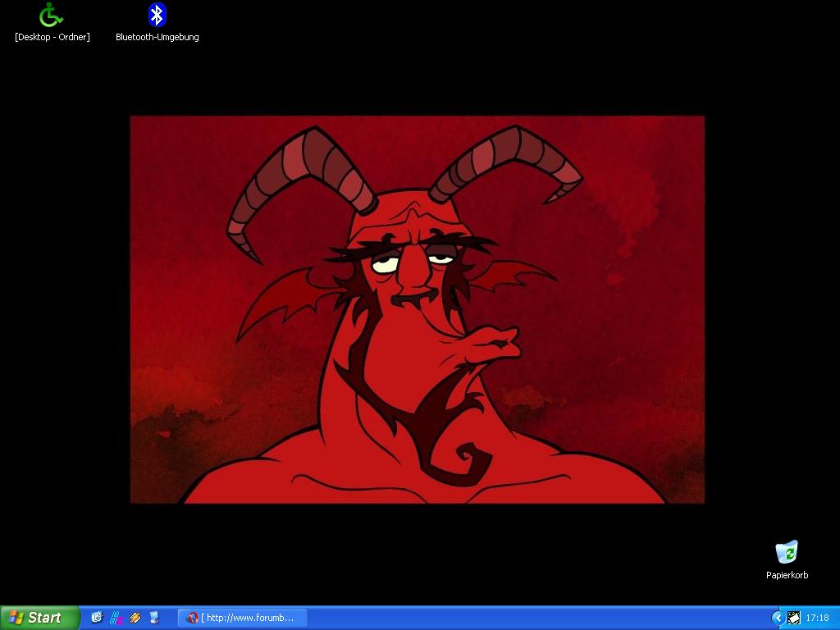The width and height of the screenshot is (840, 630).
Task: Open the [Desktop - Ordner] wheelchair icon
Action: [x=52, y=16]
